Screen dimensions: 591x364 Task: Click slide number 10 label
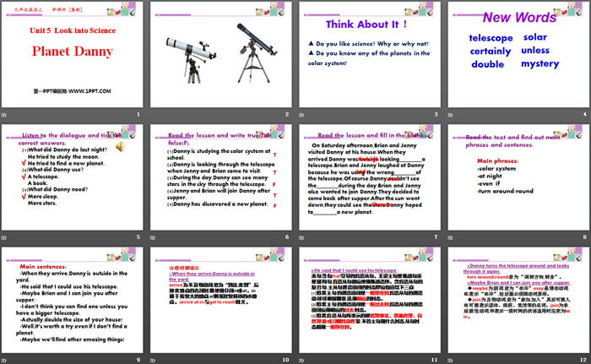point(285,360)
